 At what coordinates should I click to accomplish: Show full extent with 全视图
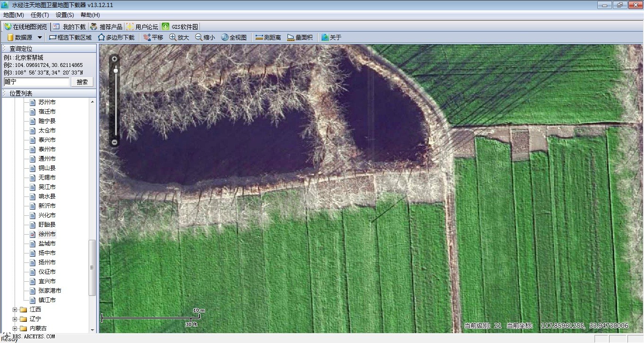tap(234, 37)
